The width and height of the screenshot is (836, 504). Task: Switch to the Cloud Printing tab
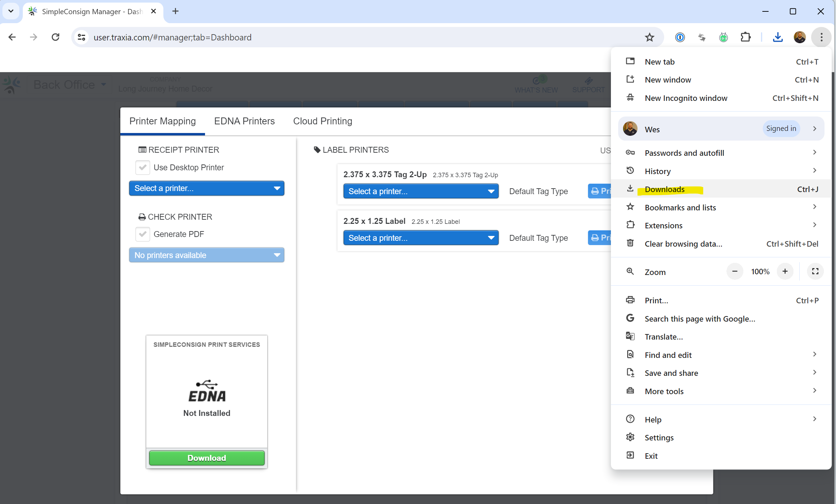click(322, 121)
